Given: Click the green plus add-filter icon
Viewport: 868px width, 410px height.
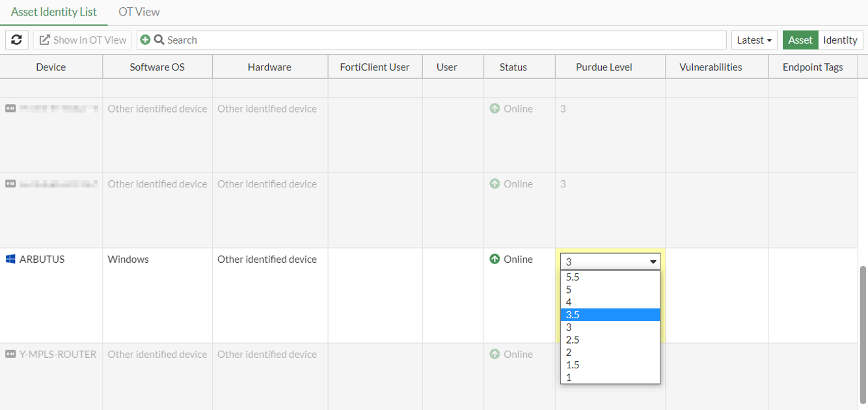Looking at the screenshot, I should [145, 40].
